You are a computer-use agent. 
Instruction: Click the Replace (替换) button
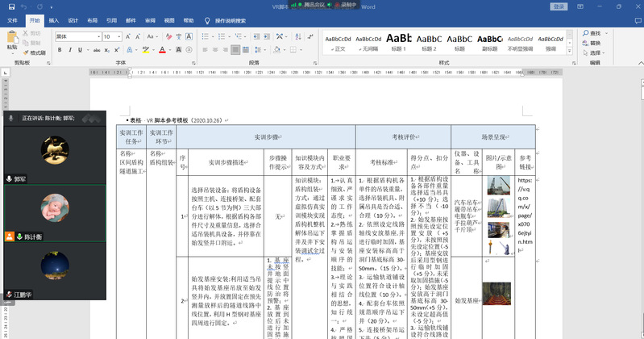click(592, 44)
